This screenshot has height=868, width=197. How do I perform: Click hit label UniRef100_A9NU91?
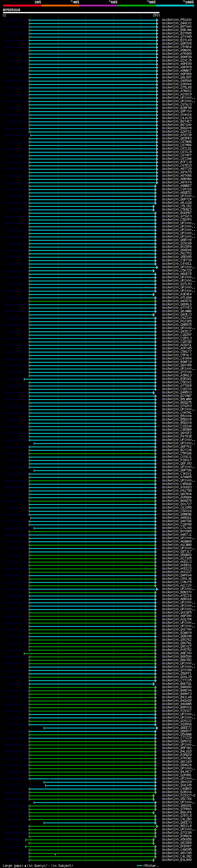pos(176,50)
